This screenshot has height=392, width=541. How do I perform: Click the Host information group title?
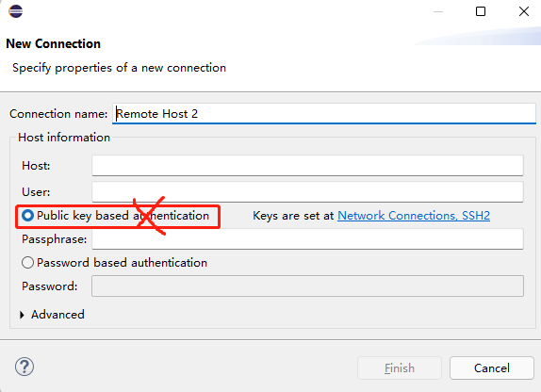coord(64,138)
